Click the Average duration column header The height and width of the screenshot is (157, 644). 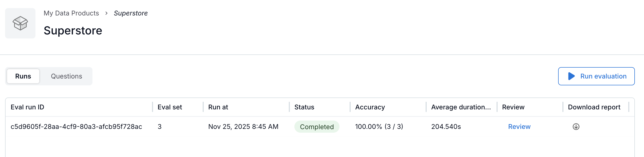461,107
